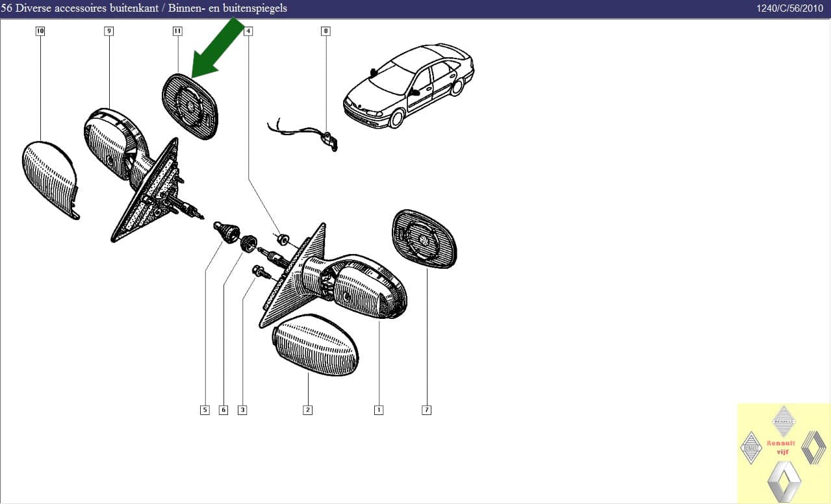Viewport: 831px width, 504px height.
Task: Select part number label 6
Action: [224, 410]
